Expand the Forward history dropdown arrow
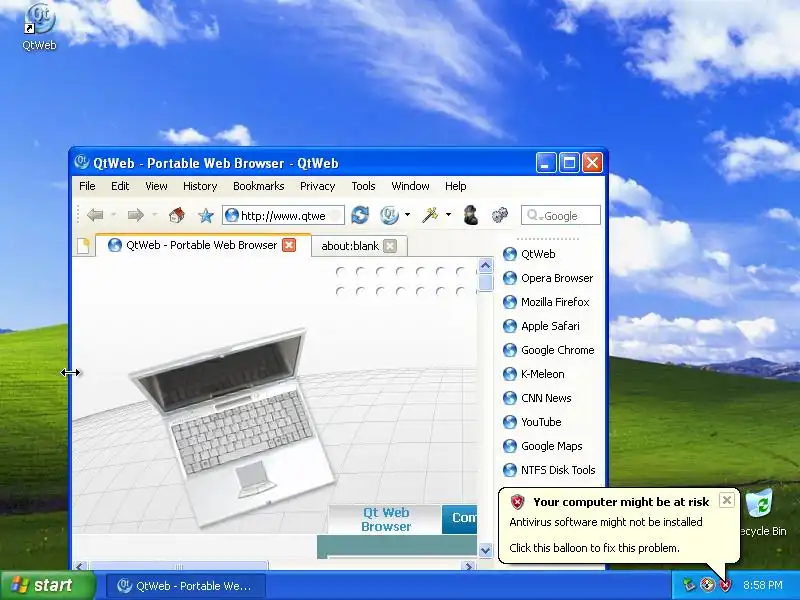800x600 pixels. click(154, 215)
